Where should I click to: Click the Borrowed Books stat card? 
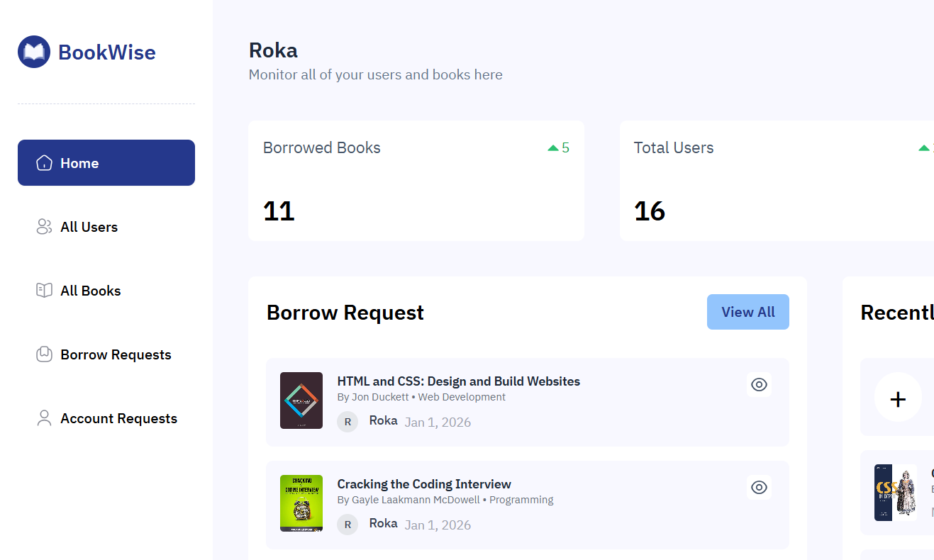[x=416, y=181]
